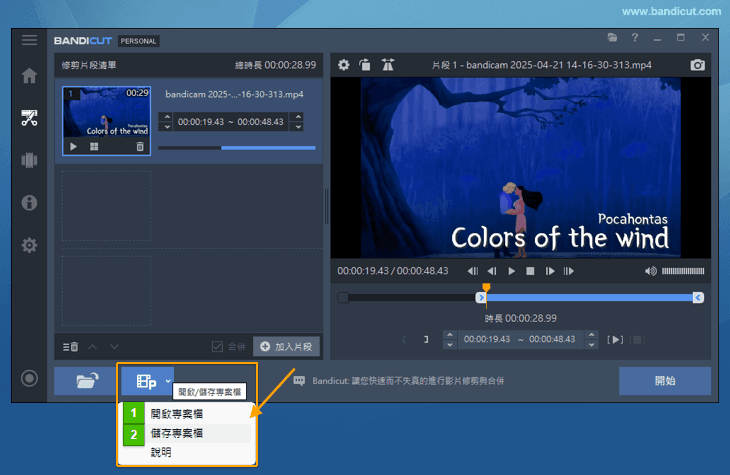Increase end time in preview panel
This screenshot has width=730, height=475.
point(591,334)
